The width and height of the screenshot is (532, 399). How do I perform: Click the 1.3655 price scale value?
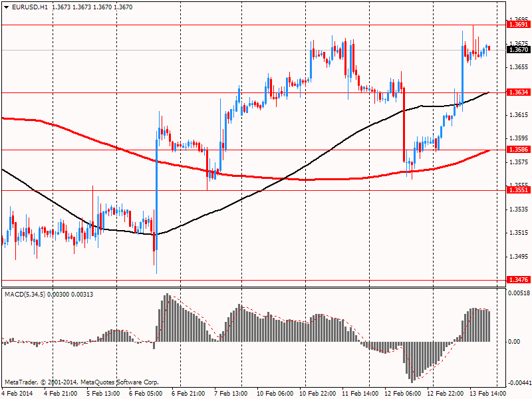pyautogui.click(x=519, y=68)
